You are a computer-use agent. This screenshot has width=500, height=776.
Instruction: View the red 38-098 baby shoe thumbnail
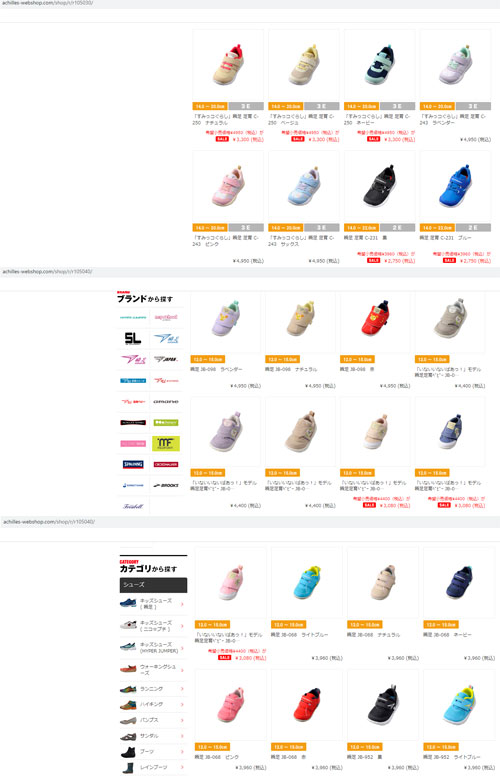pos(375,320)
